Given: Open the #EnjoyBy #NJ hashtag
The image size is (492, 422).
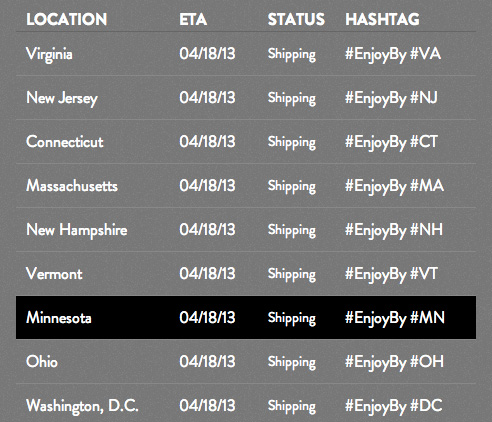Looking at the screenshot, I should 391,98.
